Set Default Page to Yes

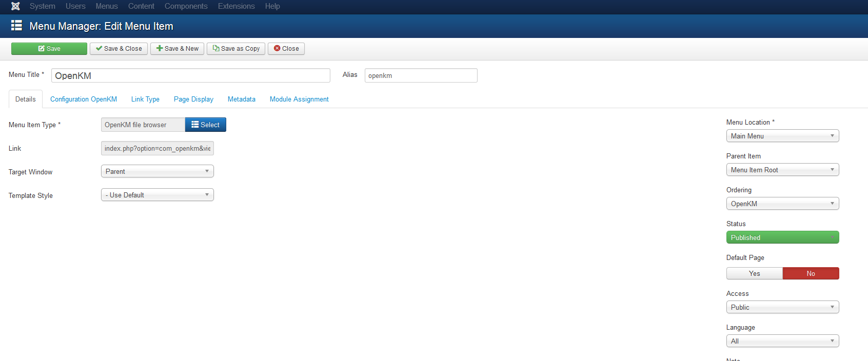pyautogui.click(x=754, y=273)
